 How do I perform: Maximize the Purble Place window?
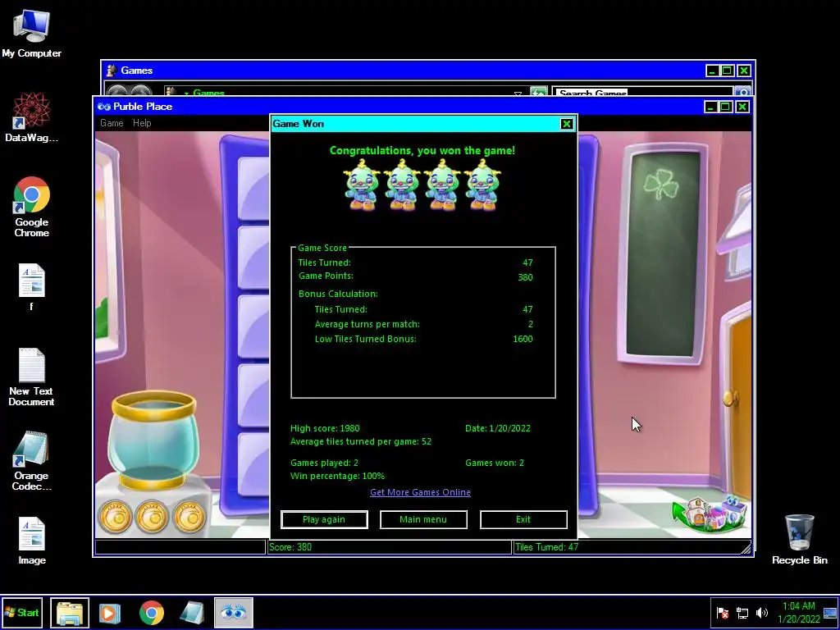(x=725, y=107)
